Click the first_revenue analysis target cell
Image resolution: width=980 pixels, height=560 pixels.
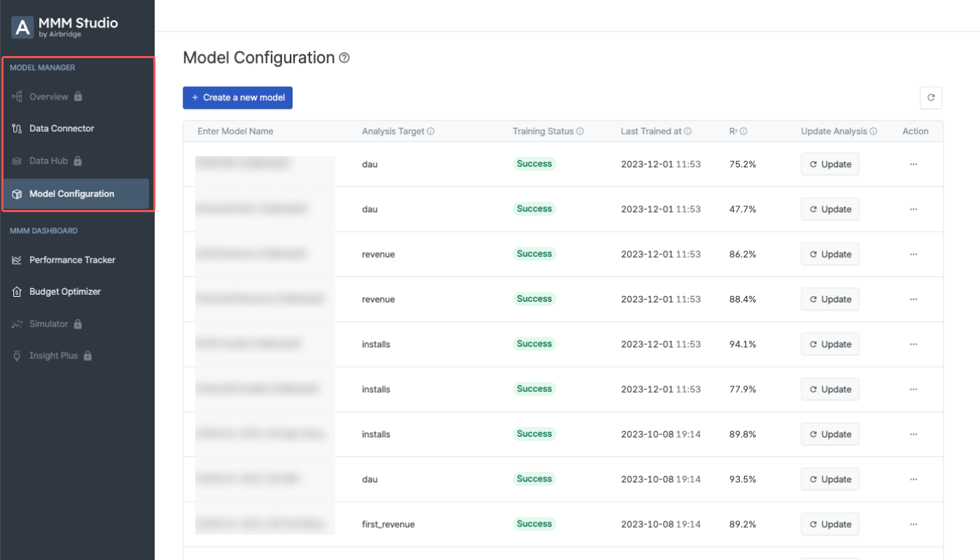(x=388, y=524)
